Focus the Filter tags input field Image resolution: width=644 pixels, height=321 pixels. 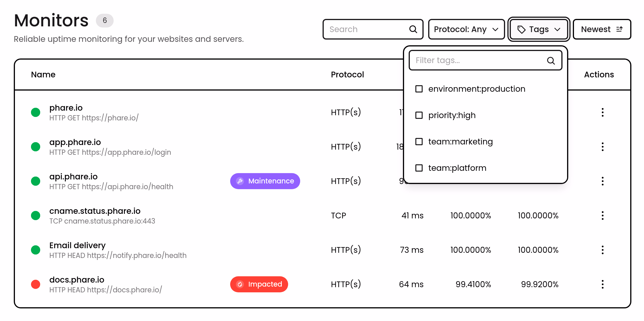tap(485, 60)
